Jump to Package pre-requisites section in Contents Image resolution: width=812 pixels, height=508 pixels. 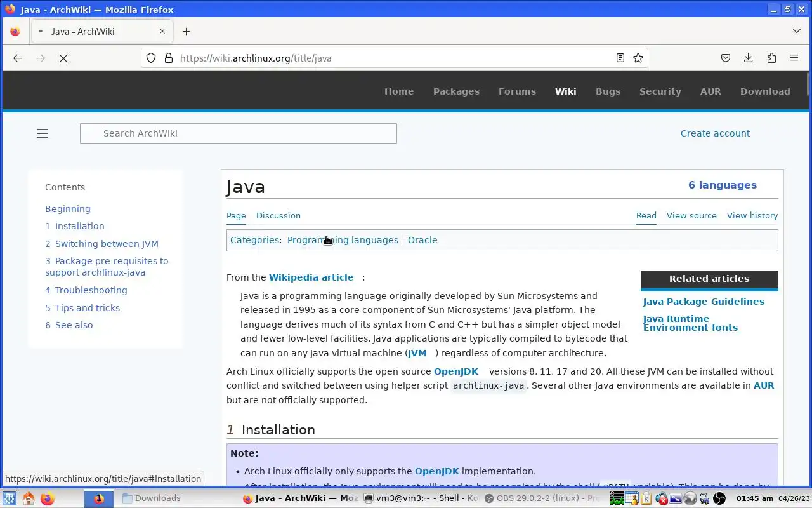click(107, 267)
